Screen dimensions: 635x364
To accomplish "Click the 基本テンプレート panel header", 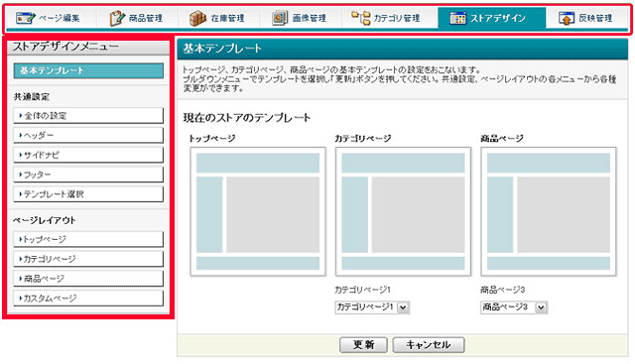I will (x=402, y=49).
